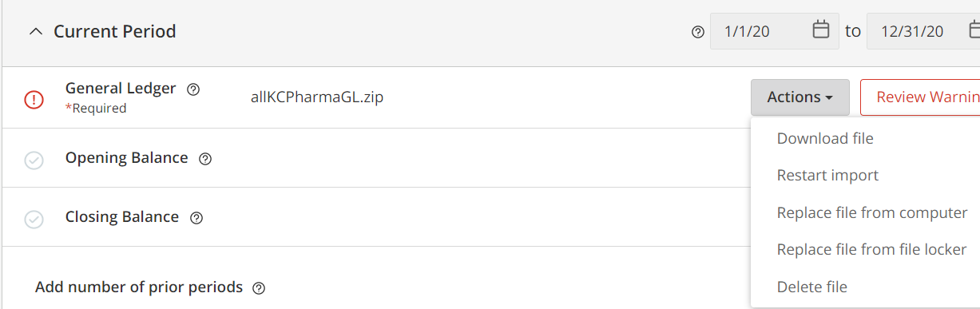This screenshot has height=309, width=980.
Task: Select Replace file from computer
Action: click(872, 212)
